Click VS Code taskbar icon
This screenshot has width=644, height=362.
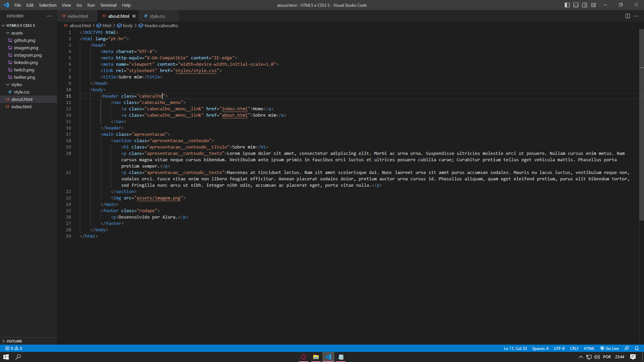(328, 357)
